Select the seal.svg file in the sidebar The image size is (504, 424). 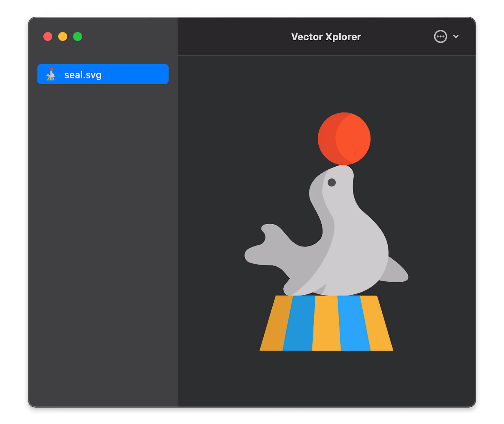coord(103,74)
